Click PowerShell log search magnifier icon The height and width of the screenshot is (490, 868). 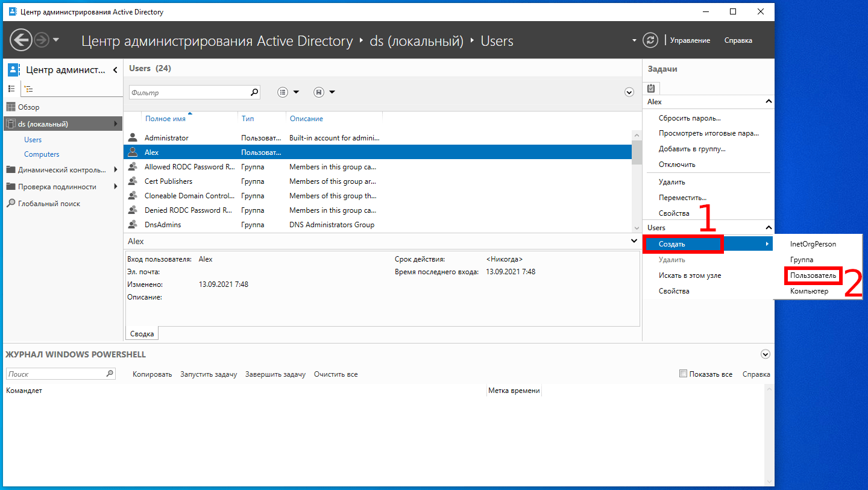[x=110, y=374]
